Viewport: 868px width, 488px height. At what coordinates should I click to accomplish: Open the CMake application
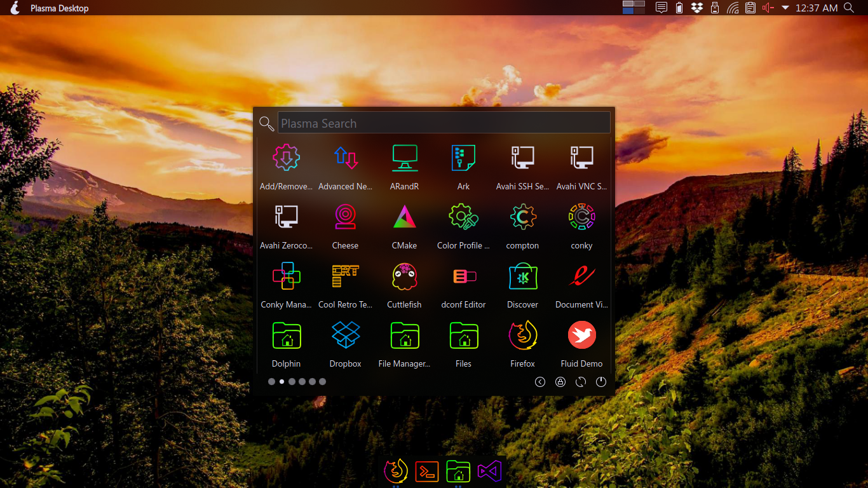tap(405, 217)
